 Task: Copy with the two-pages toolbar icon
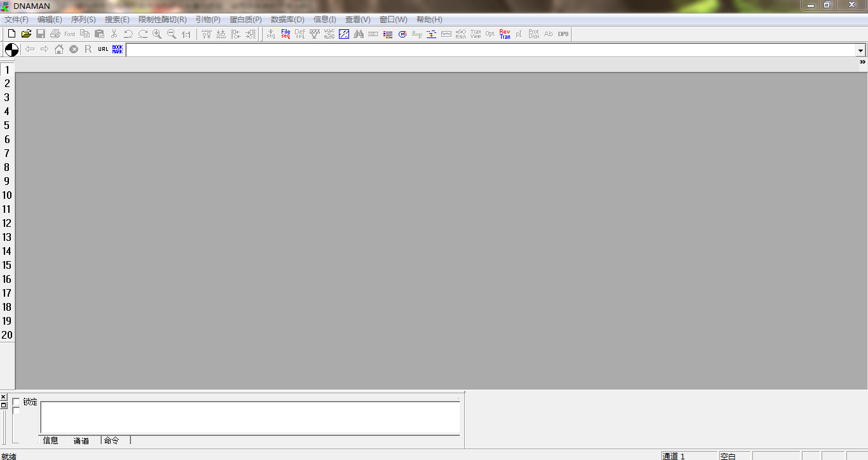pos(85,34)
